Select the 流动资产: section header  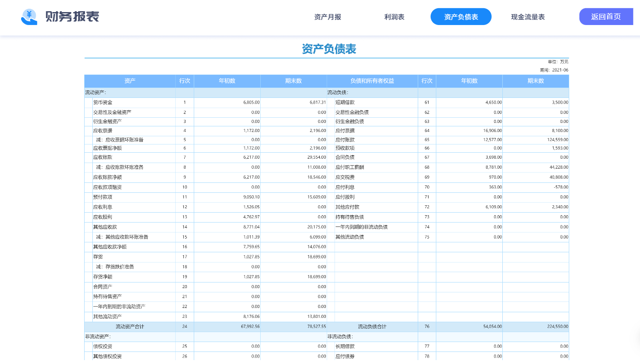tap(95, 92)
